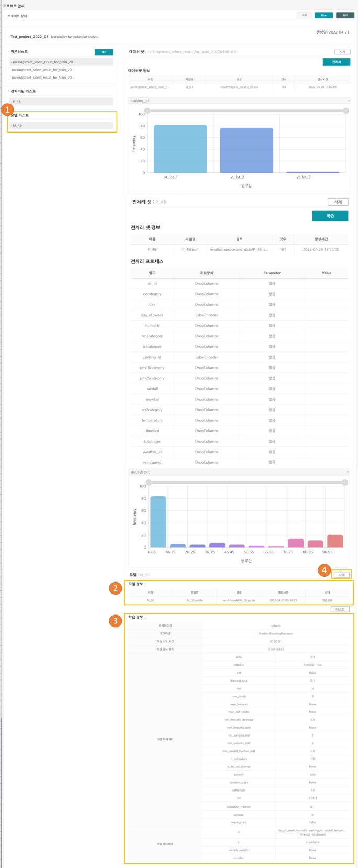The width and height of the screenshot is (358, 868).
Task: Click right range handle above avgavlspot chart
Action: point(345,482)
